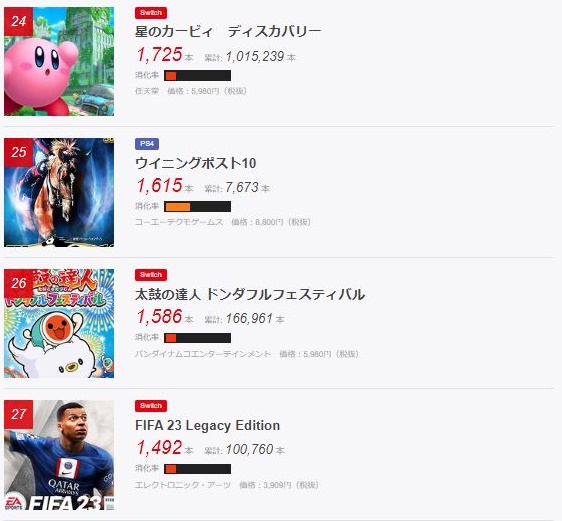Click the red rank 26 badge
562x521 pixels.
19,283
